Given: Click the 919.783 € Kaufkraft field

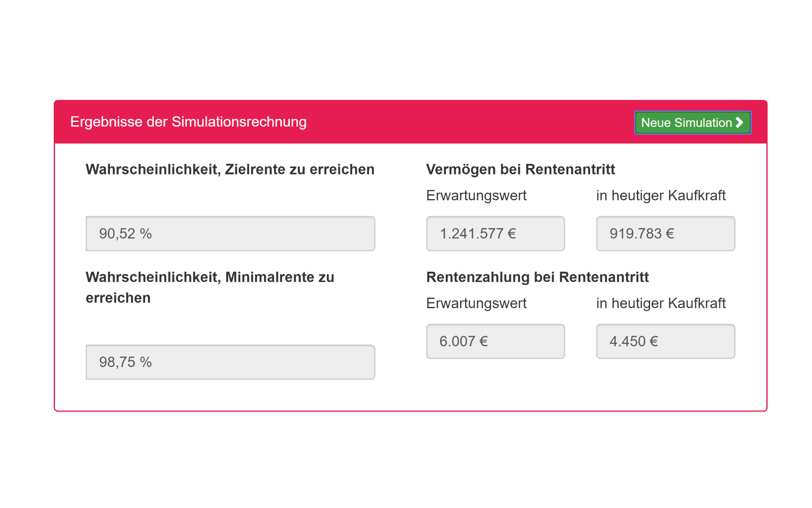Looking at the screenshot, I should pyautogui.click(x=665, y=234).
